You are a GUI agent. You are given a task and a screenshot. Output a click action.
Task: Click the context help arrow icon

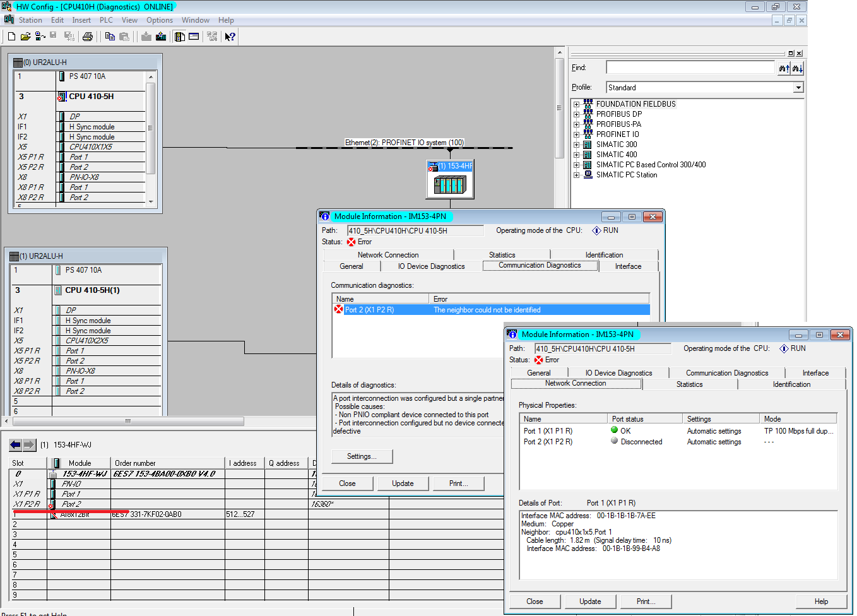[230, 37]
